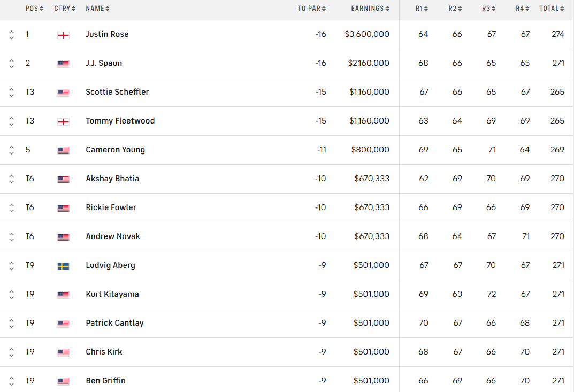Open Tommy Fleetwood's player name

(x=120, y=121)
